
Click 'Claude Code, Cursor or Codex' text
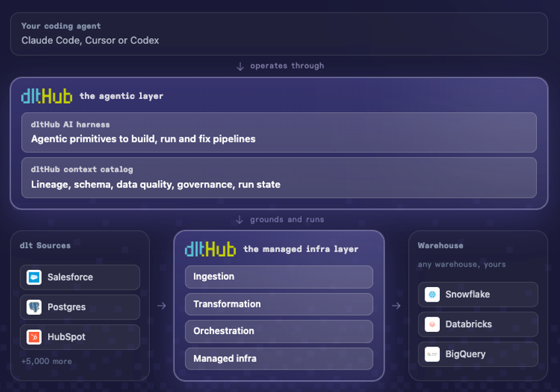pyautogui.click(x=90, y=40)
